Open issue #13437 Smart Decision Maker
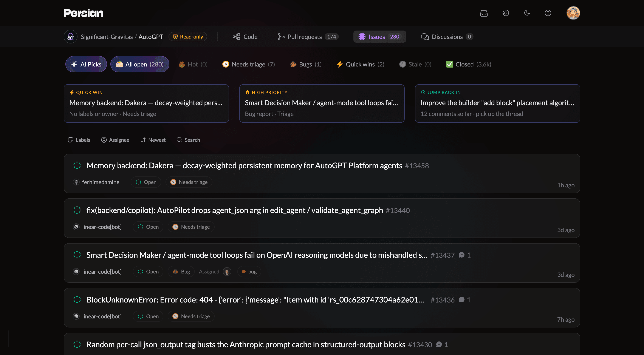This screenshot has width=644, height=355. (x=257, y=255)
